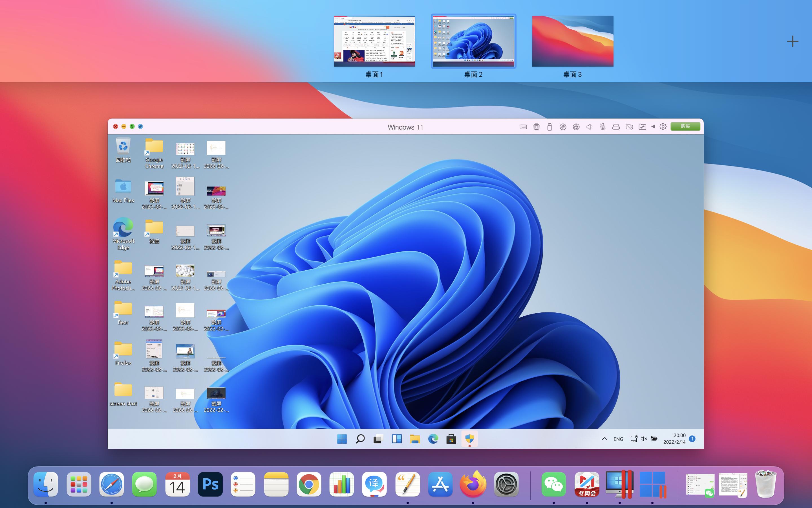Click the CD/DVD disc icon in Parallels toolbar
Screen dimensions: 812x508
click(x=563, y=127)
